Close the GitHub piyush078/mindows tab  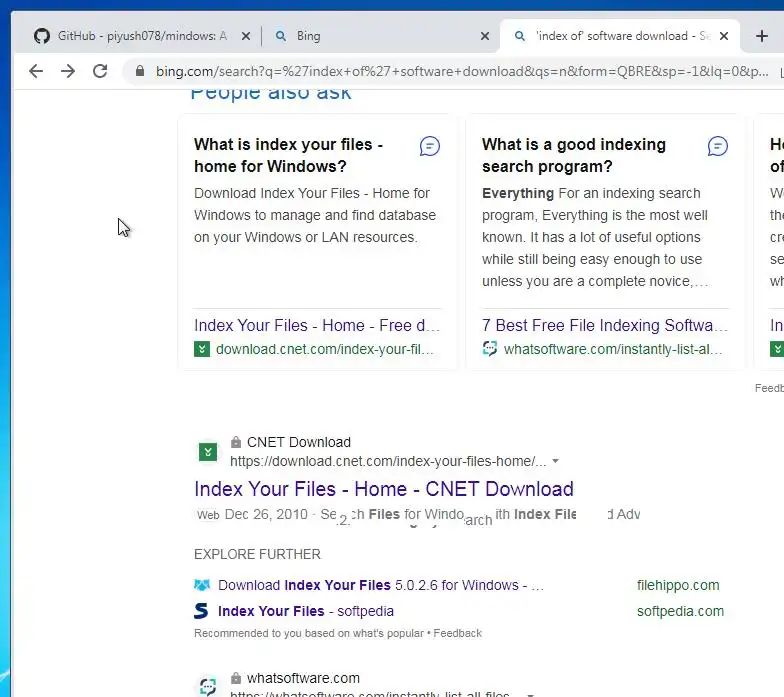246,36
